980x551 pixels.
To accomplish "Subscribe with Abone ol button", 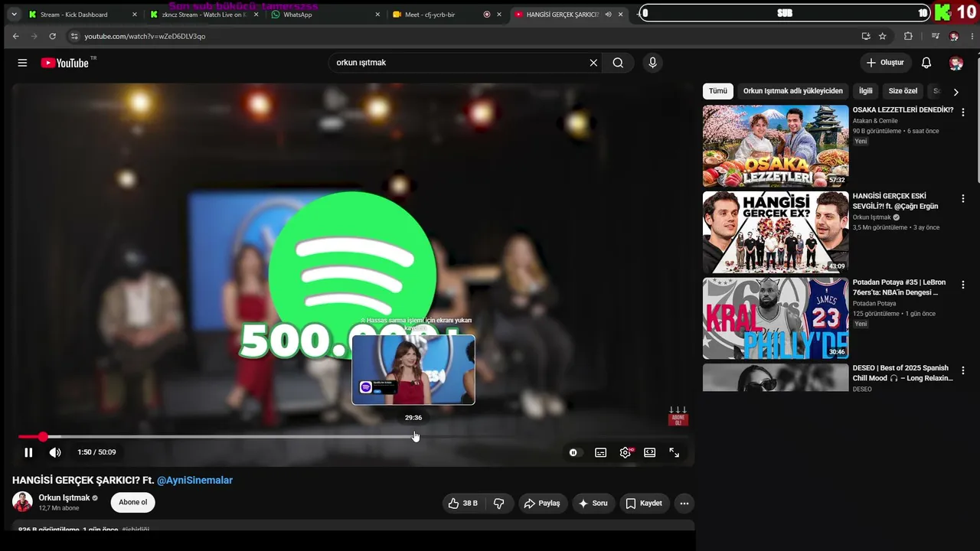I will pyautogui.click(x=133, y=503).
